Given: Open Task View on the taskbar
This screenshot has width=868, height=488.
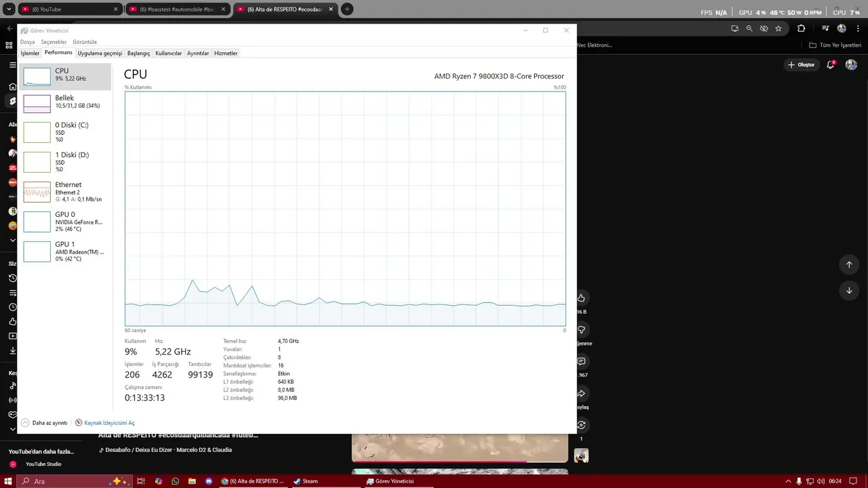Looking at the screenshot, I should pos(141,481).
